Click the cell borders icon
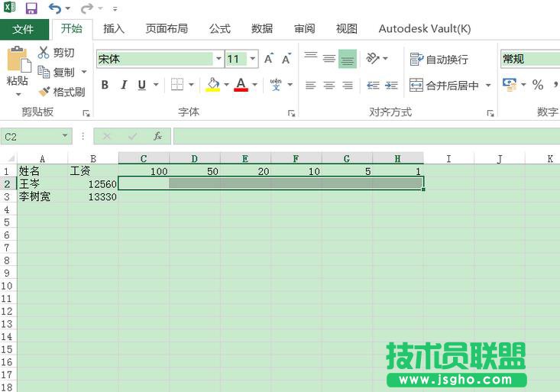The image size is (560, 392). click(x=176, y=85)
